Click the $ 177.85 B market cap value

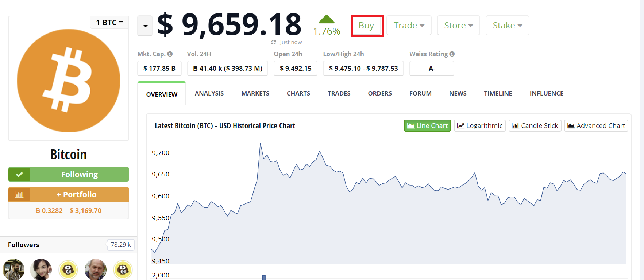tap(159, 68)
